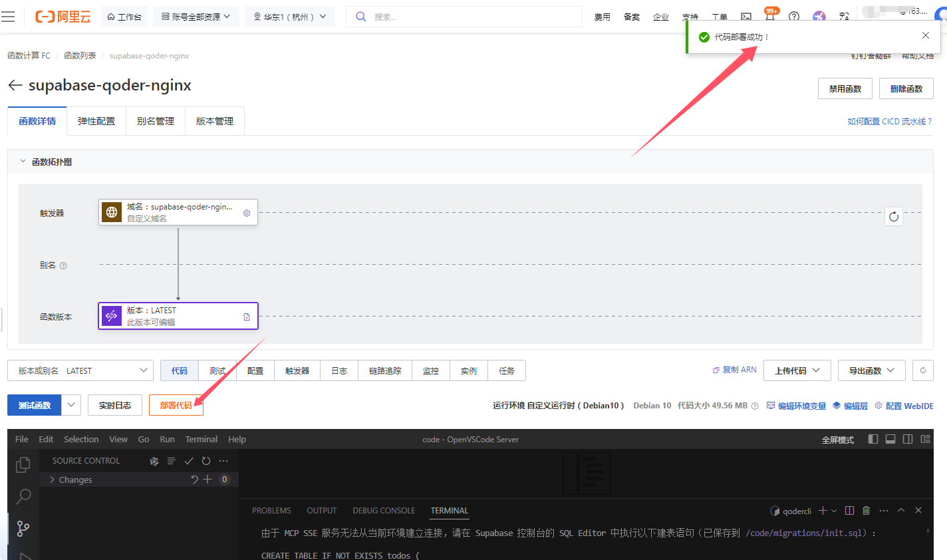Screen dimensions: 947x560
Task: Open the notifications bell with 99+ badge
Action: [769, 17]
